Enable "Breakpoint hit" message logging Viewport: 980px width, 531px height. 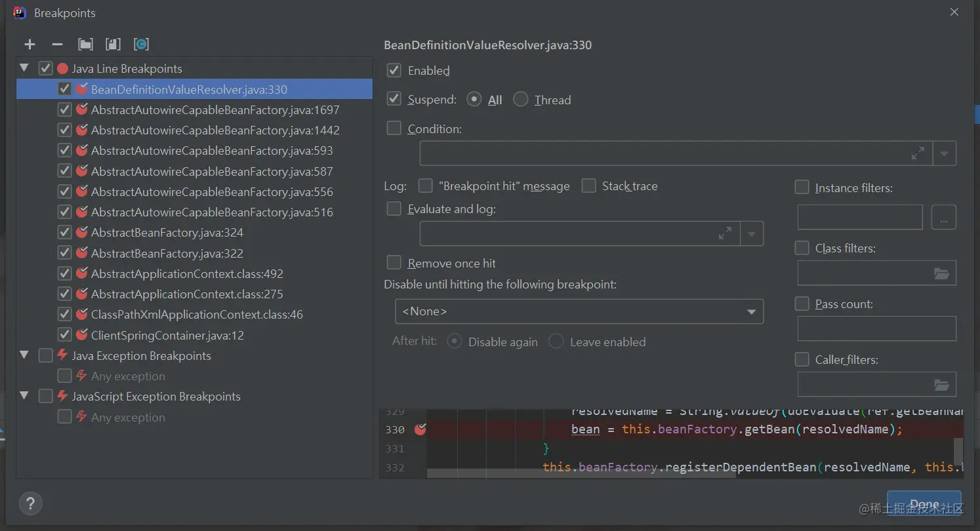click(426, 186)
